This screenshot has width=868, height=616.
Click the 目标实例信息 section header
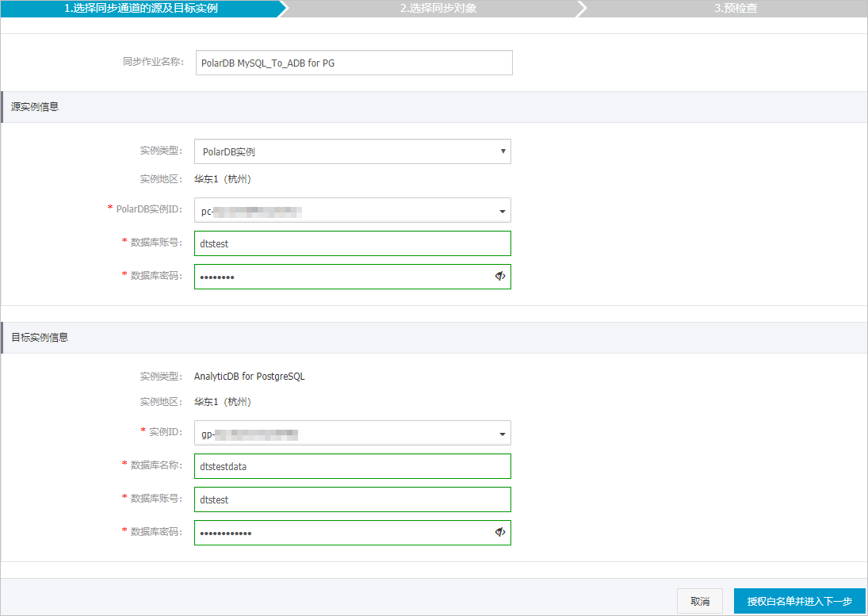(x=434, y=338)
